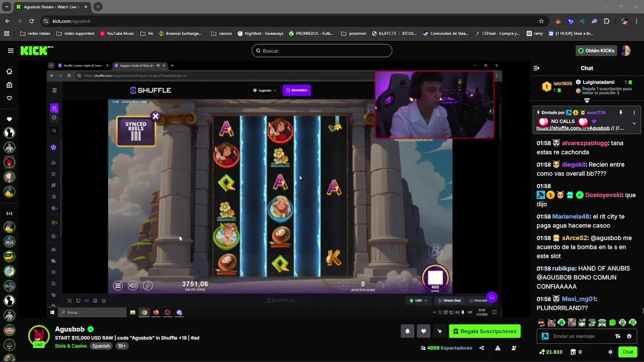The image size is (644, 362).
Task: Open pinned message three-dot options
Action: pos(634,113)
